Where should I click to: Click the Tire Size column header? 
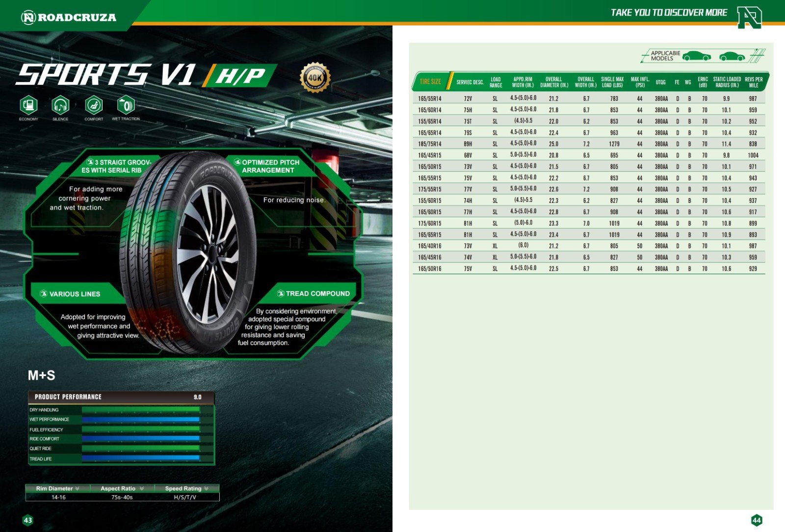(430, 82)
